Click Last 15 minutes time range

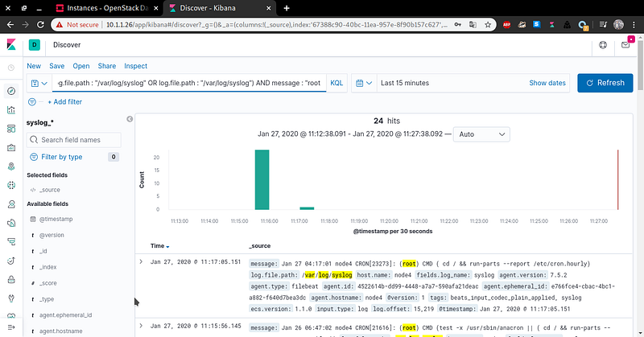pyautogui.click(x=405, y=83)
